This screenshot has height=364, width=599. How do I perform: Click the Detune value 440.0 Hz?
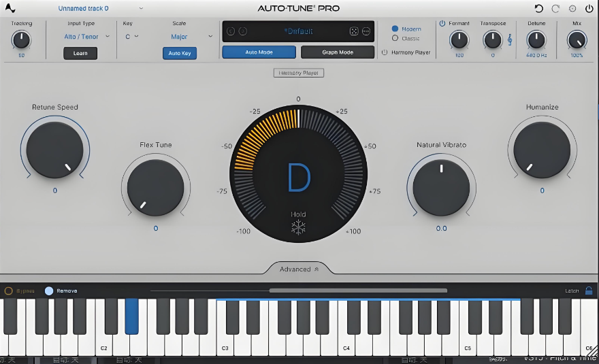coord(536,55)
